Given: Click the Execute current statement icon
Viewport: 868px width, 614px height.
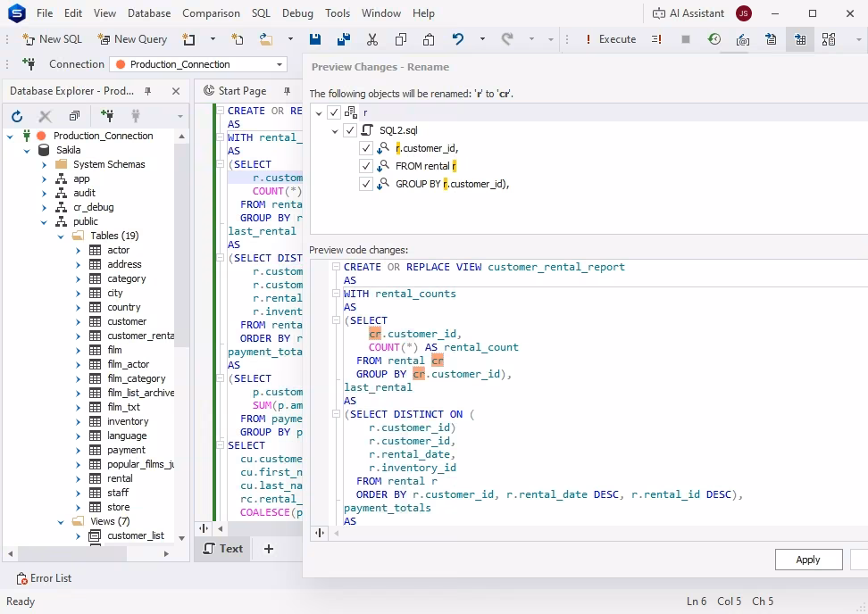Looking at the screenshot, I should point(656,39).
